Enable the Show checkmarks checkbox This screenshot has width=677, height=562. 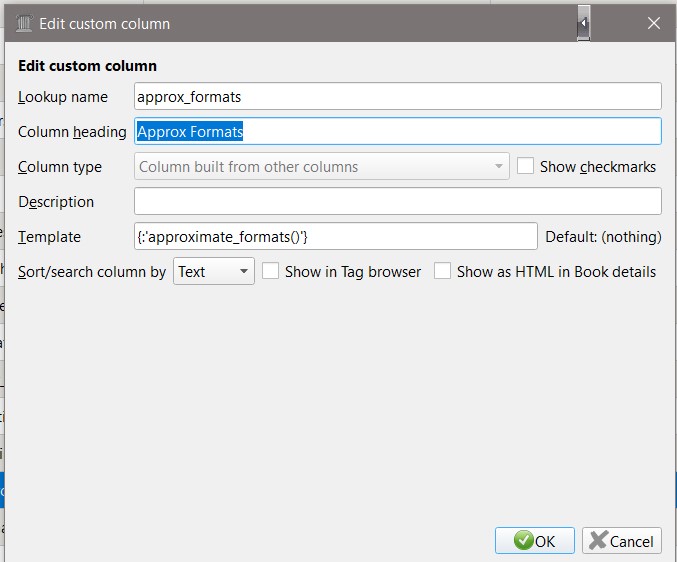pyautogui.click(x=525, y=167)
